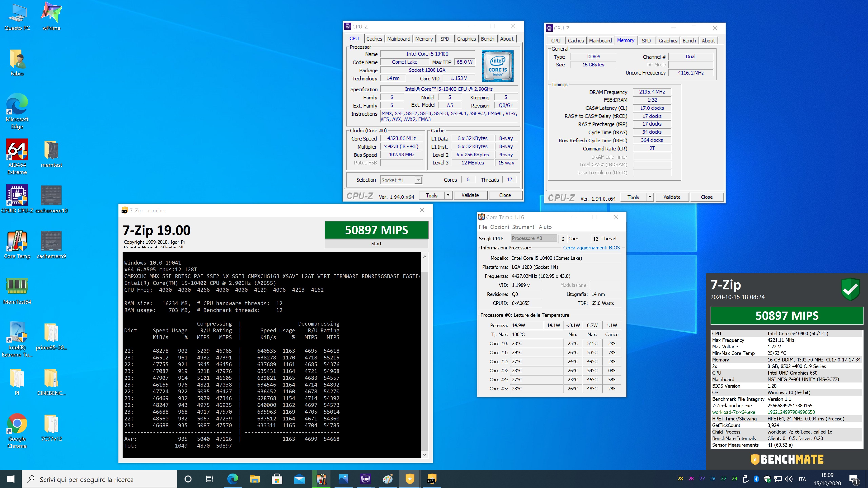Open the Fabio user folder icon
The height and width of the screenshot is (488, 868).
[17, 63]
